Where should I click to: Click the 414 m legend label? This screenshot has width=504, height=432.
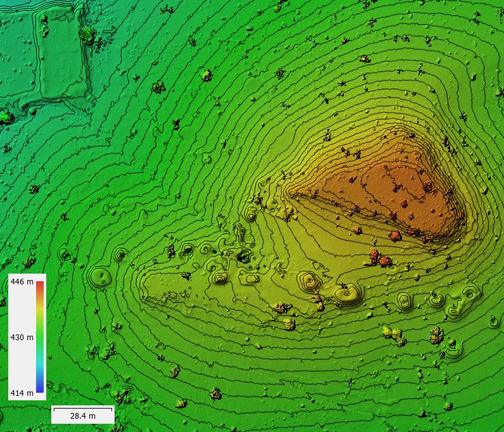pyautogui.click(x=22, y=393)
